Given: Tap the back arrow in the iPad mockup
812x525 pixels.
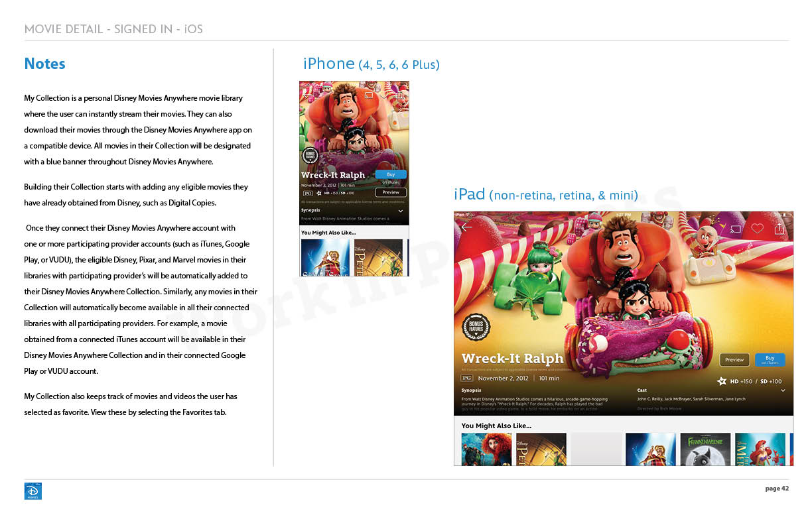Looking at the screenshot, I should tap(466, 228).
